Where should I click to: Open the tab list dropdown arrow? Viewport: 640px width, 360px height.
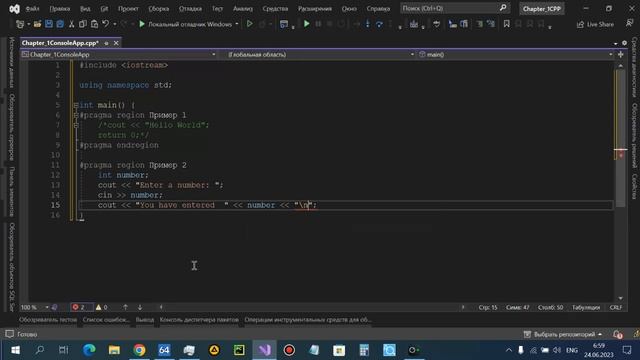[615, 43]
